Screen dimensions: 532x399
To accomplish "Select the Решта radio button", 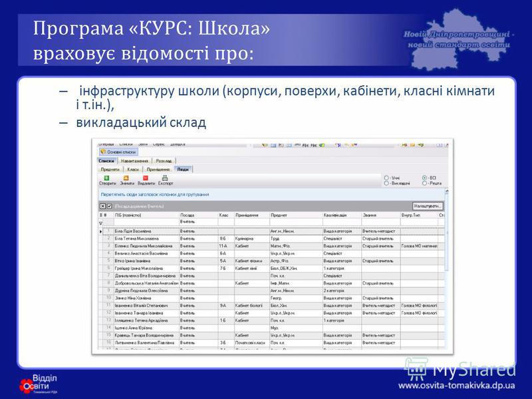I will coord(424,184).
